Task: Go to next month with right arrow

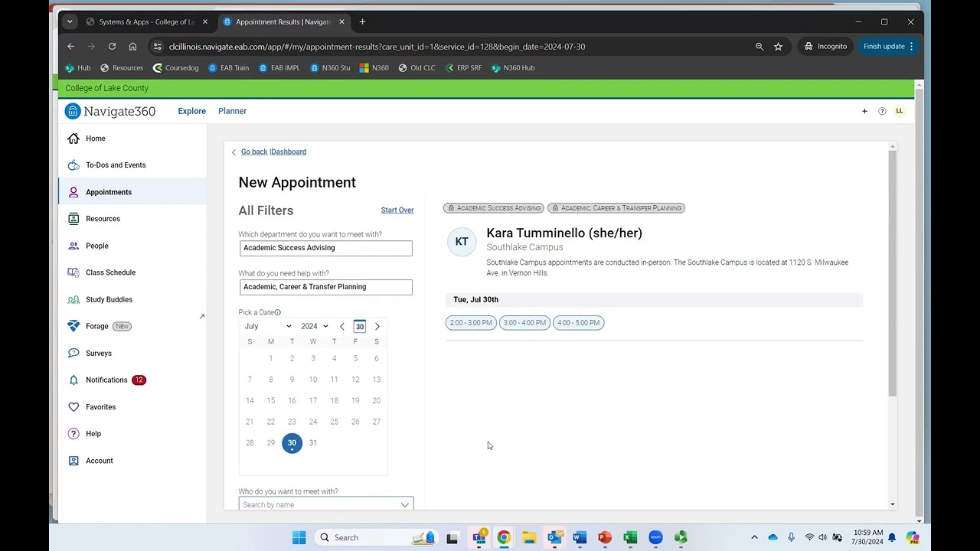Action: tap(377, 327)
